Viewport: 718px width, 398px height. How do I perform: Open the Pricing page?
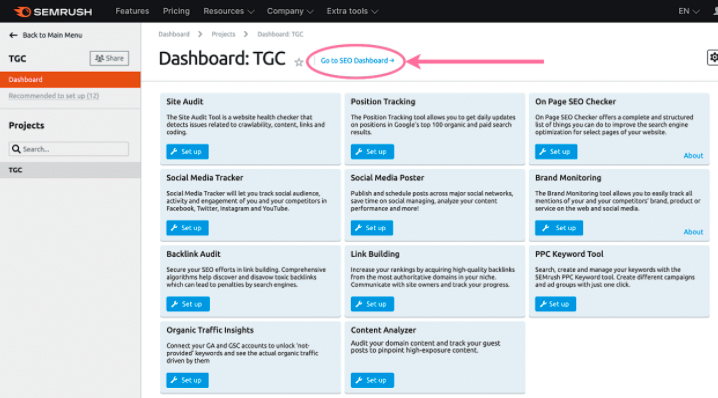pyautogui.click(x=176, y=11)
